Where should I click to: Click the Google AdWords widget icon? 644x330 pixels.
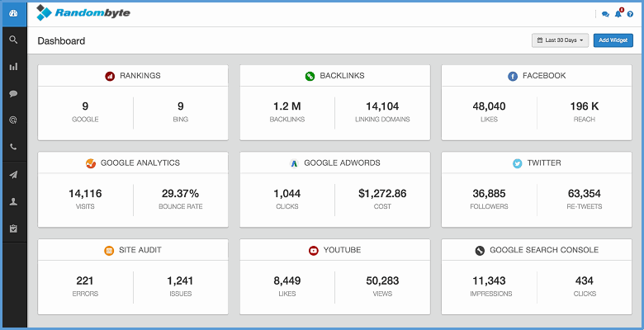tap(294, 163)
